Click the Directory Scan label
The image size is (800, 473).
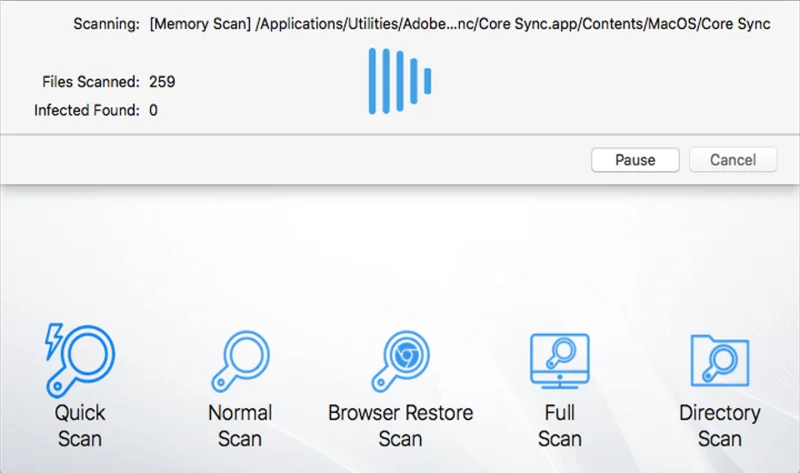[x=720, y=426]
